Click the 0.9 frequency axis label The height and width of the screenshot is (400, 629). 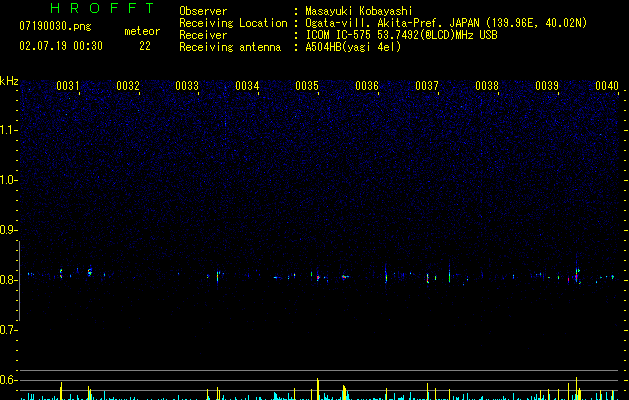(x=8, y=230)
